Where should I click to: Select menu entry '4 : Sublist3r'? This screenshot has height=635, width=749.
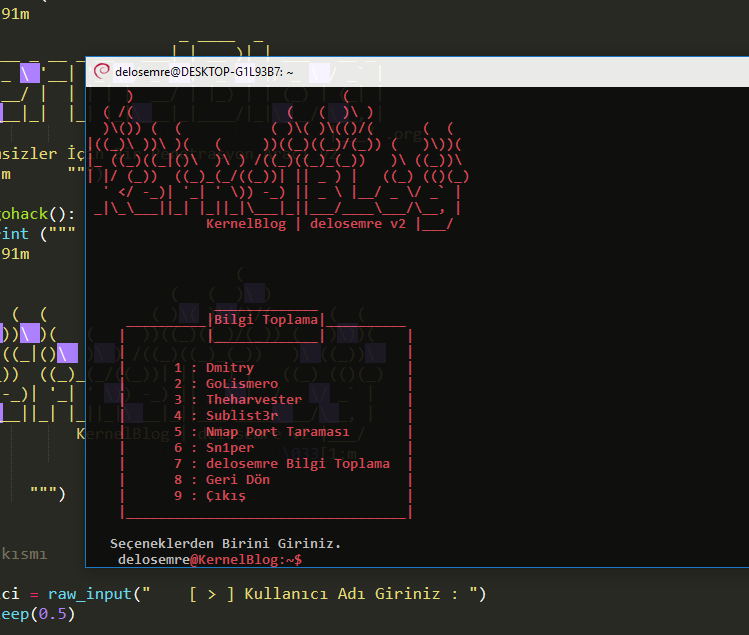click(x=226, y=416)
